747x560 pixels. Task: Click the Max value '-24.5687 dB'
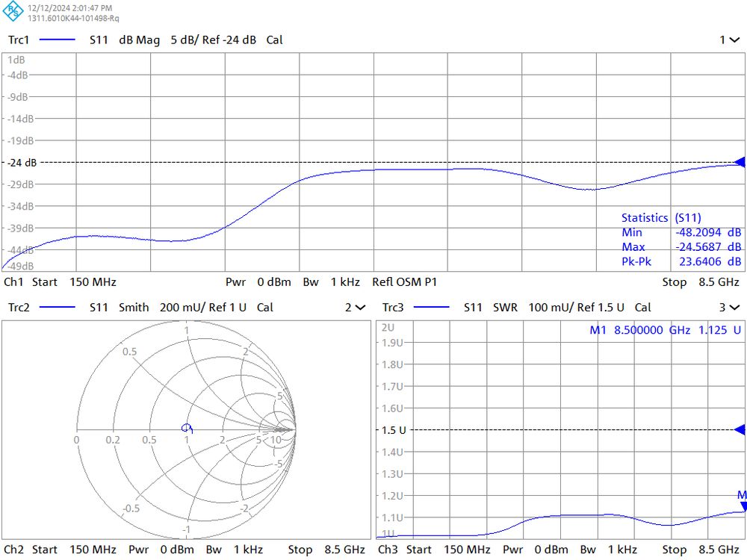pos(708,246)
